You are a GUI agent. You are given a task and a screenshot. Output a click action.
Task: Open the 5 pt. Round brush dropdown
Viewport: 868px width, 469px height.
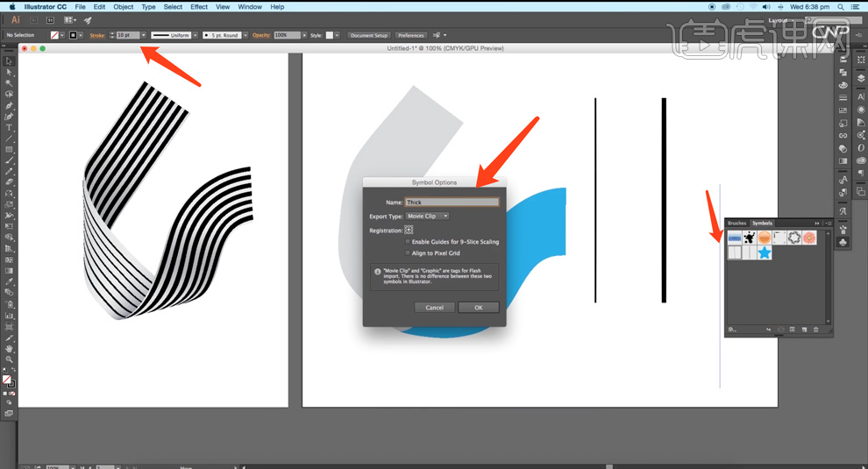tap(245, 35)
